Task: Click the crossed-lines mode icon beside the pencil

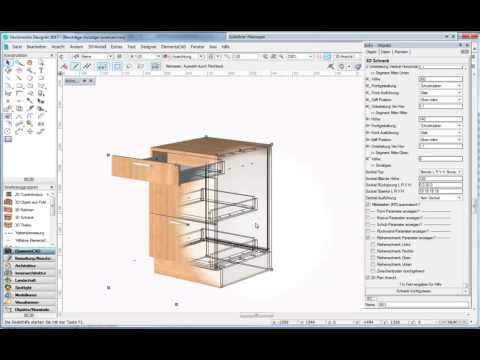Action: [87, 67]
